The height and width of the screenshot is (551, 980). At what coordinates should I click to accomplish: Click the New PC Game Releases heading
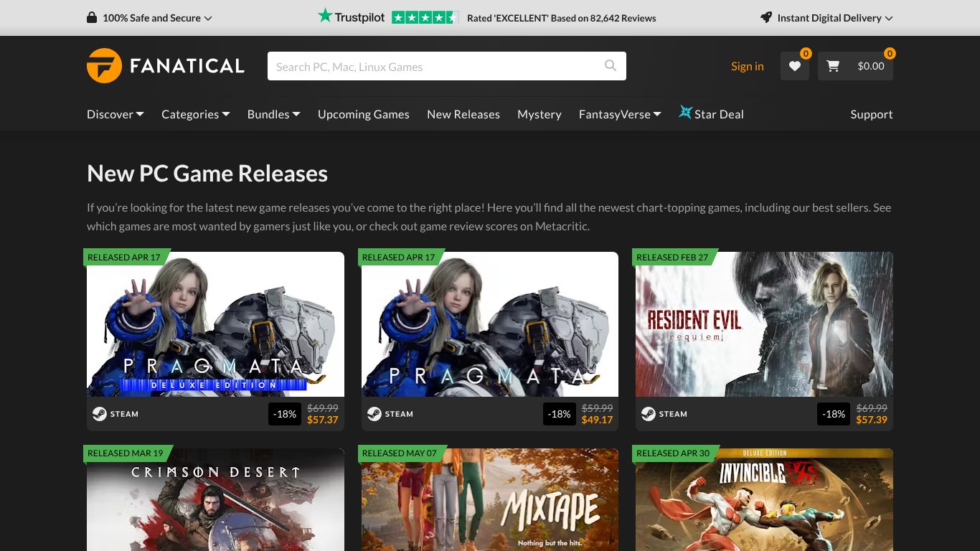pos(207,174)
